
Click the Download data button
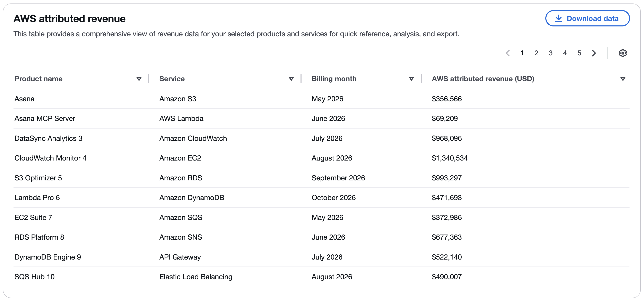click(587, 18)
